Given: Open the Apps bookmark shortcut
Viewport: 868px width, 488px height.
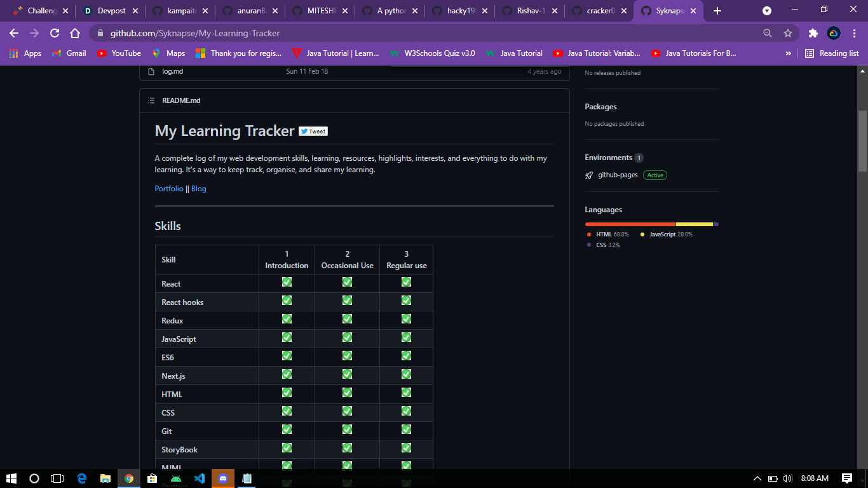Looking at the screenshot, I should click(25, 53).
